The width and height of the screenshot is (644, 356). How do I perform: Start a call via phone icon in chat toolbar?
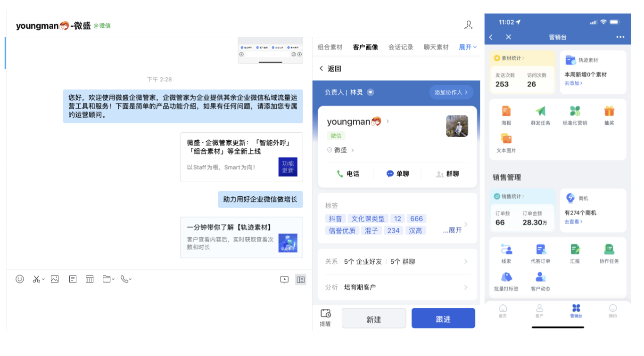tap(124, 279)
